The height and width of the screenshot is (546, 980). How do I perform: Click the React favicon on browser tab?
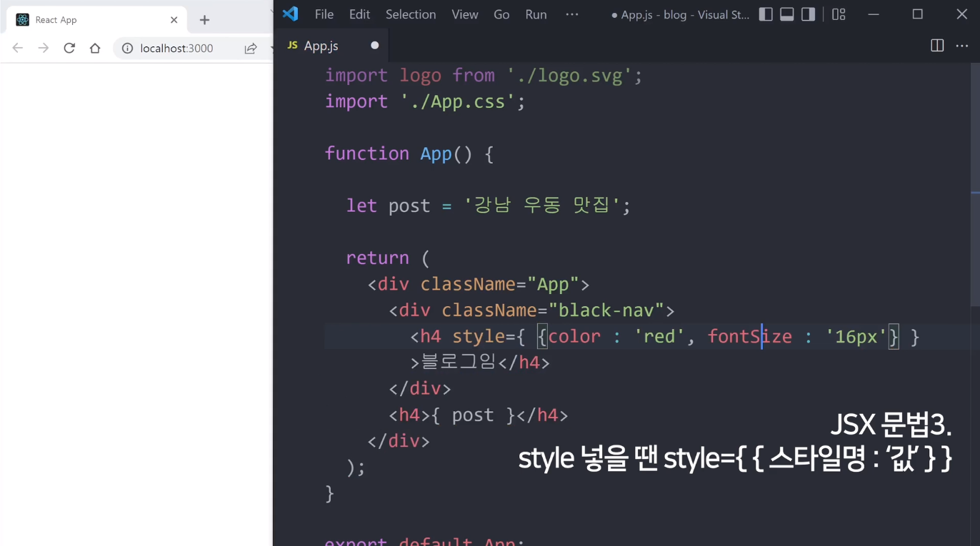(22, 20)
